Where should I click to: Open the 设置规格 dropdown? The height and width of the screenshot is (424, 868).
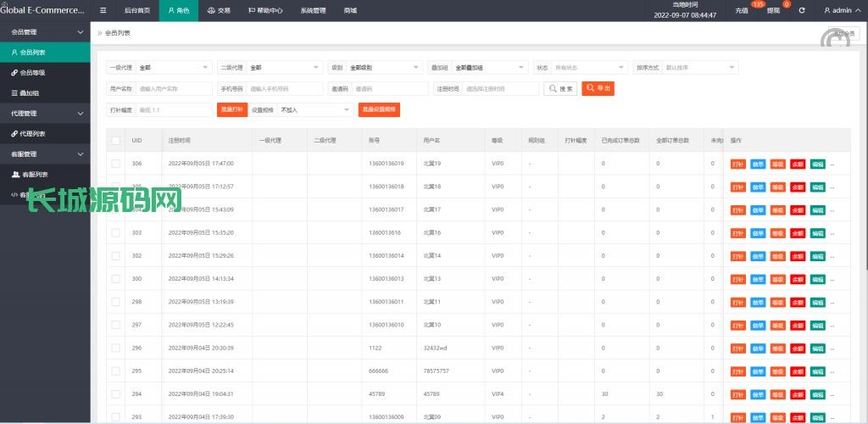click(314, 109)
